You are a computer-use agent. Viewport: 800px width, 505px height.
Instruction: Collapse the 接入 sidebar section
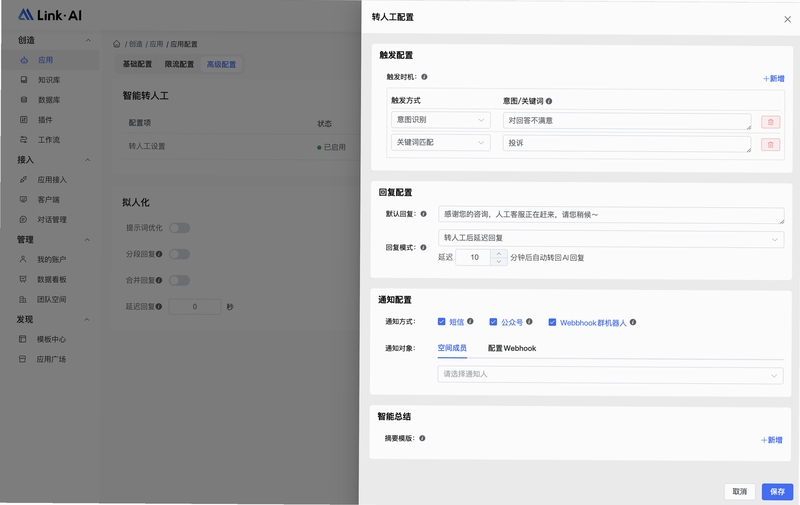88,160
